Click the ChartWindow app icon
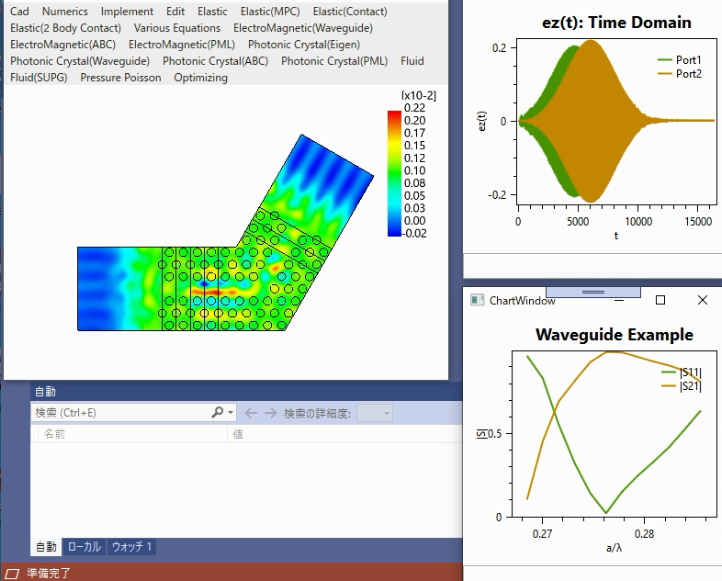722x581 pixels. [x=477, y=300]
